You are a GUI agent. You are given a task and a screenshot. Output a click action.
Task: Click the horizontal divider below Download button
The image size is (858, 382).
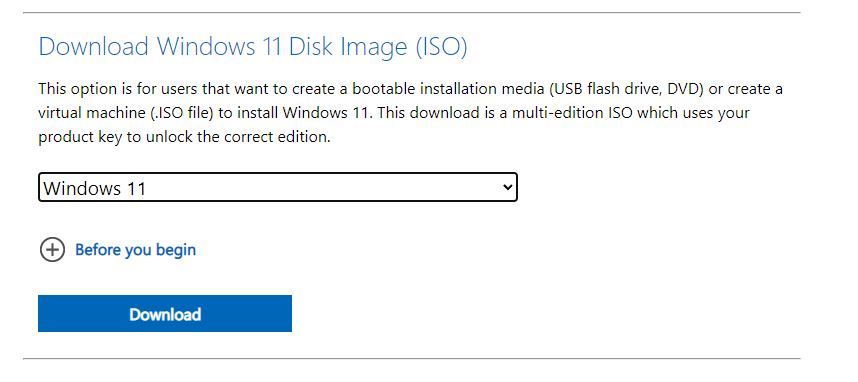coord(411,359)
